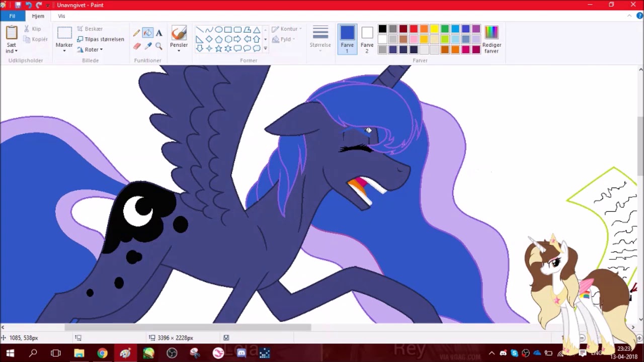Choose the Pentagon shape
Image resolution: width=644 pixels, height=362 pixels.
(218, 39)
